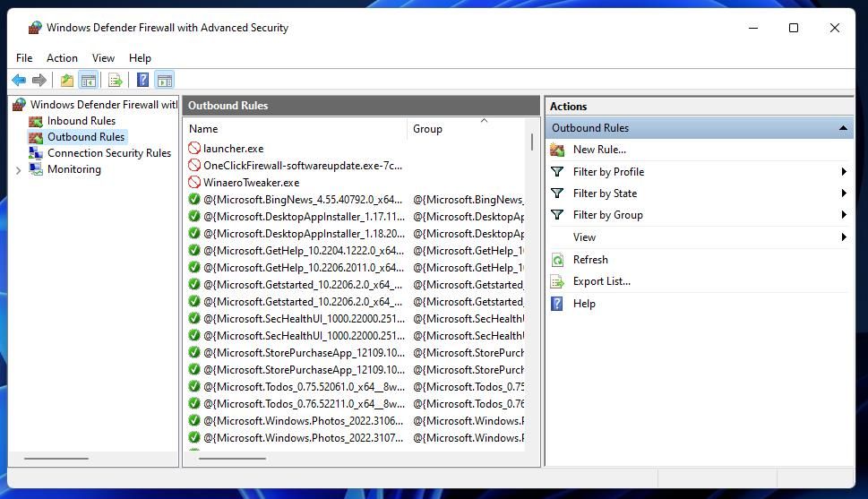Collapse the Outbound Rules actions section
The width and height of the screenshot is (868, 499).
point(843,128)
